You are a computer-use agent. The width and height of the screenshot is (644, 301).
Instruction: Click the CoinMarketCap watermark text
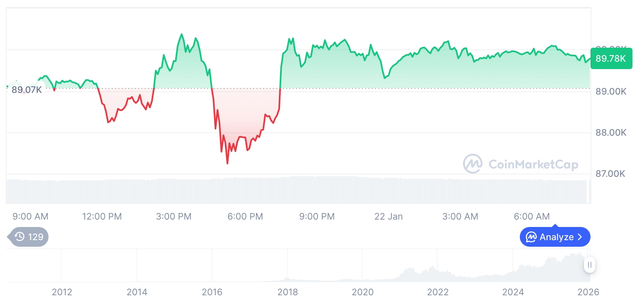533,164
